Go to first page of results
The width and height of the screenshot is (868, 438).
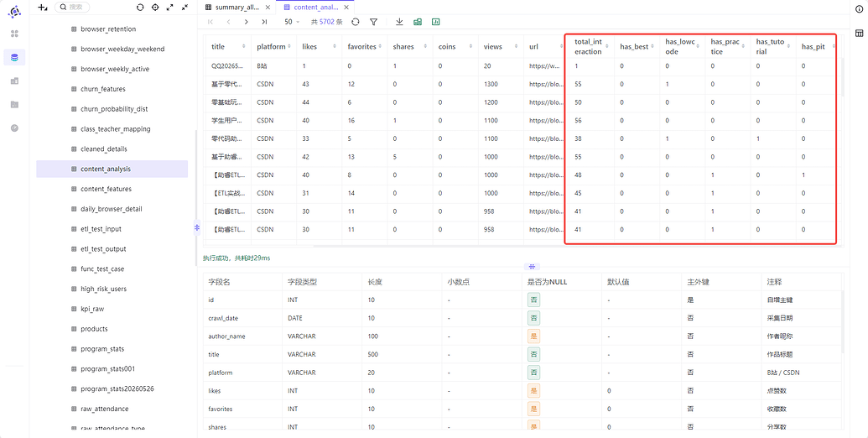click(x=211, y=22)
